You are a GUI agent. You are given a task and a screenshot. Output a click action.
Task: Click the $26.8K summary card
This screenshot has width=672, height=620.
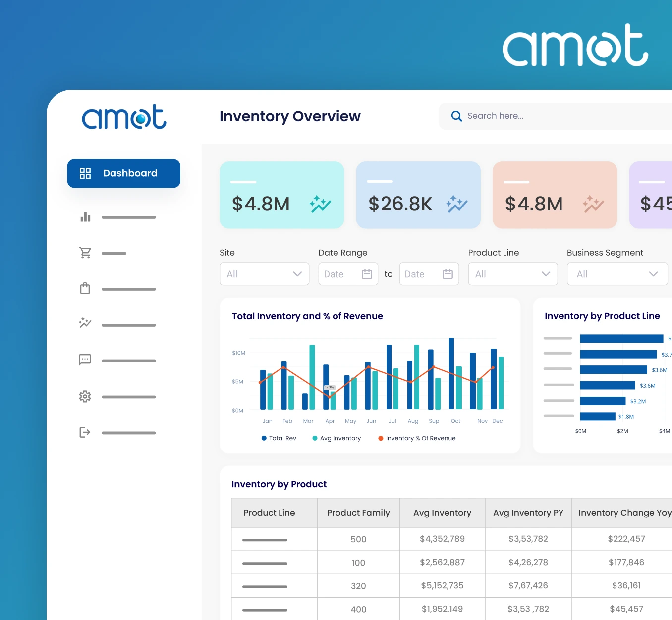[418, 195]
